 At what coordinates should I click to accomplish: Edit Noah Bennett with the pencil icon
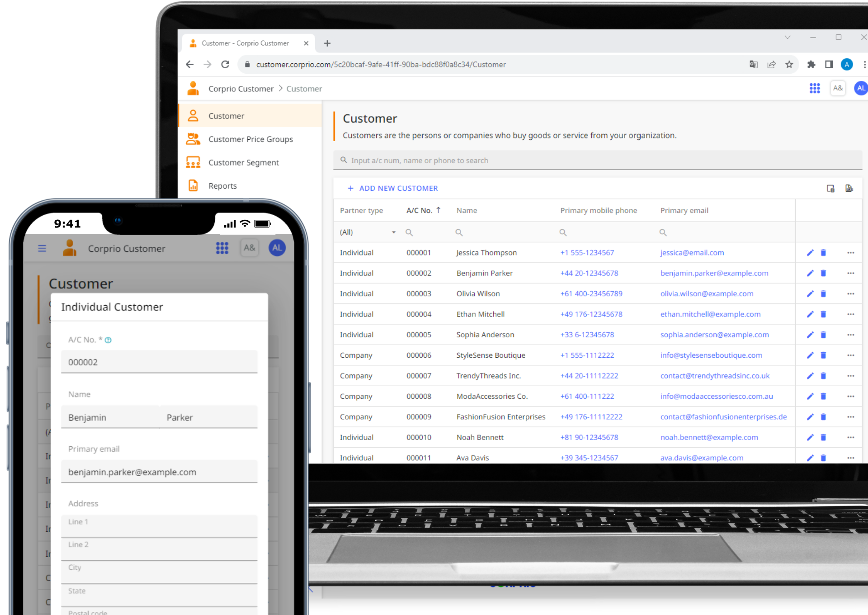point(810,437)
